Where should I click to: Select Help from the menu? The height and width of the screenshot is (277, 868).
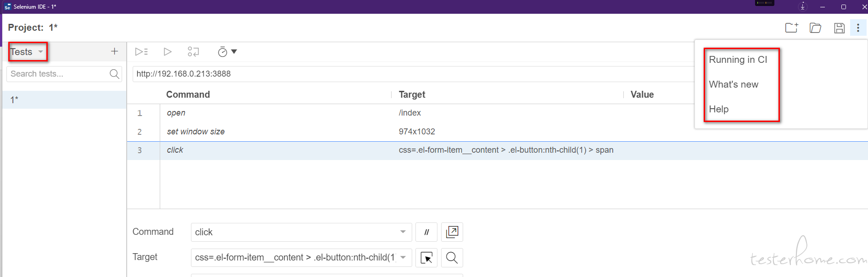pyautogui.click(x=719, y=109)
